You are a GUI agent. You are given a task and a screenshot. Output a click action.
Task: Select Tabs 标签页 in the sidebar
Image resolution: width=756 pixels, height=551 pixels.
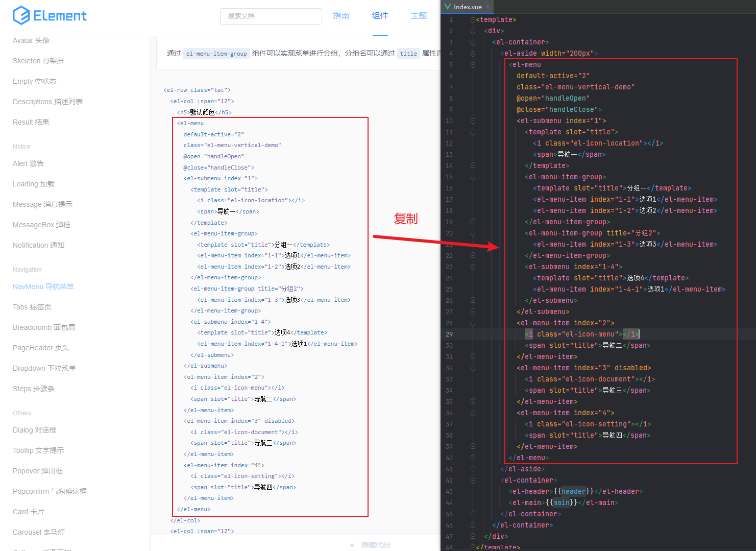tap(32, 307)
